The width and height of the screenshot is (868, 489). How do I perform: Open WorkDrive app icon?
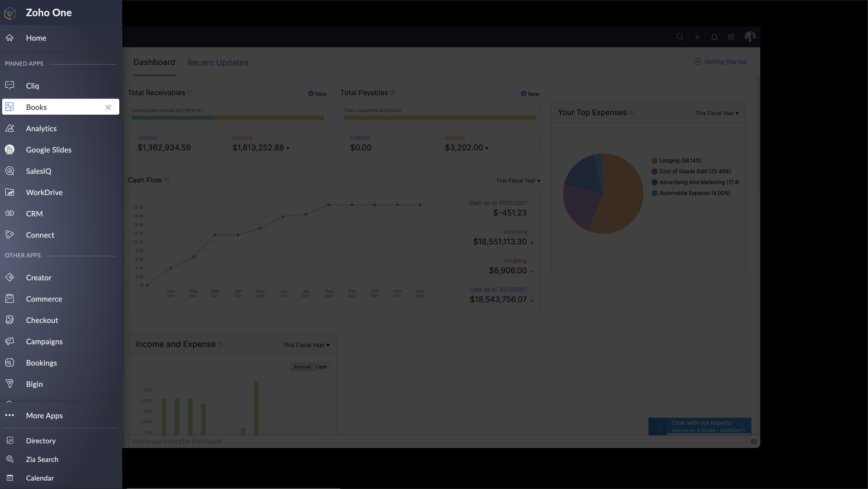tap(10, 192)
